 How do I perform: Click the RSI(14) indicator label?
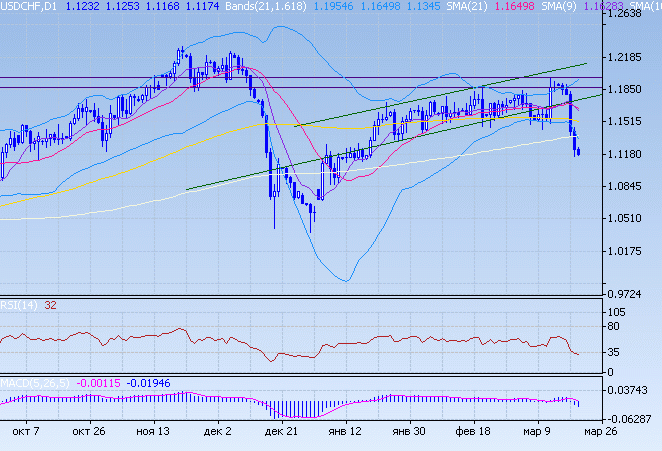tap(18, 305)
